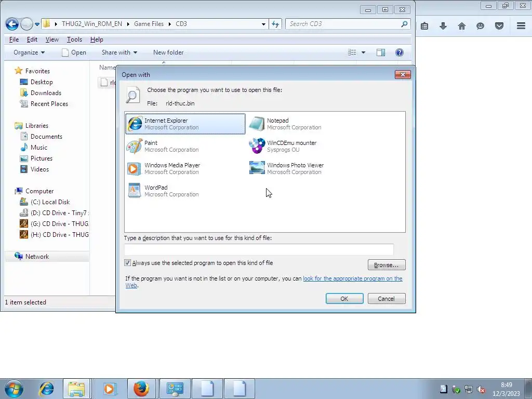The width and height of the screenshot is (532, 399).
Task: Open the File menu in Explorer
Action: coord(14,39)
